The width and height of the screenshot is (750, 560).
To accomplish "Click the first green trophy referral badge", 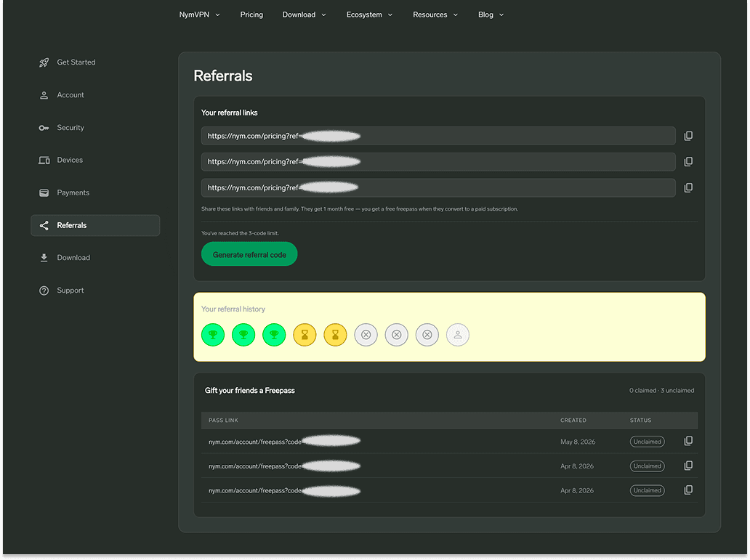I will pyautogui.click(x=213, y=335).
